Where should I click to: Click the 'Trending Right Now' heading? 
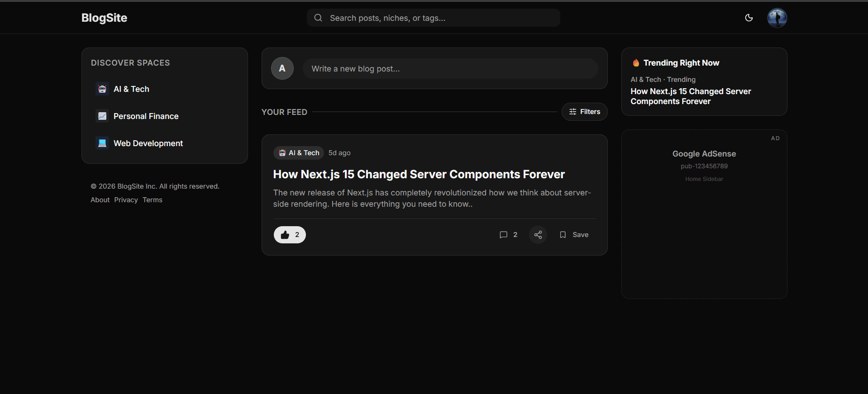point(681,63)
